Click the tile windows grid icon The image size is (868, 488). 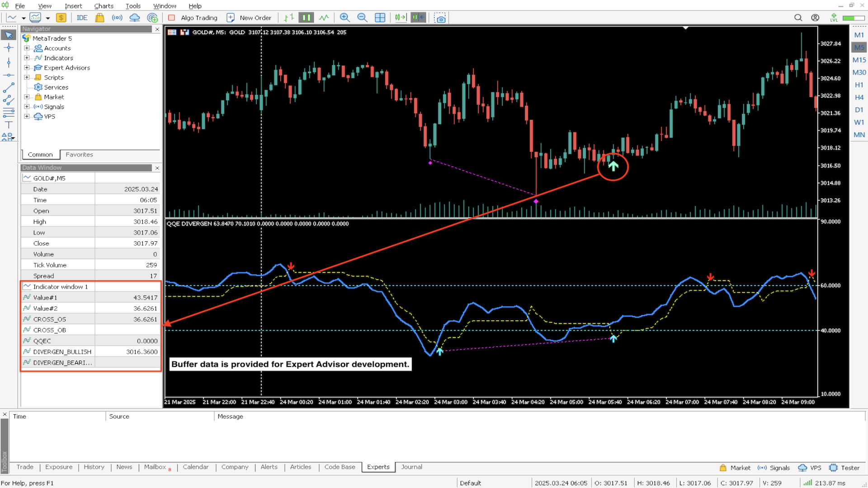click(380, 18)
